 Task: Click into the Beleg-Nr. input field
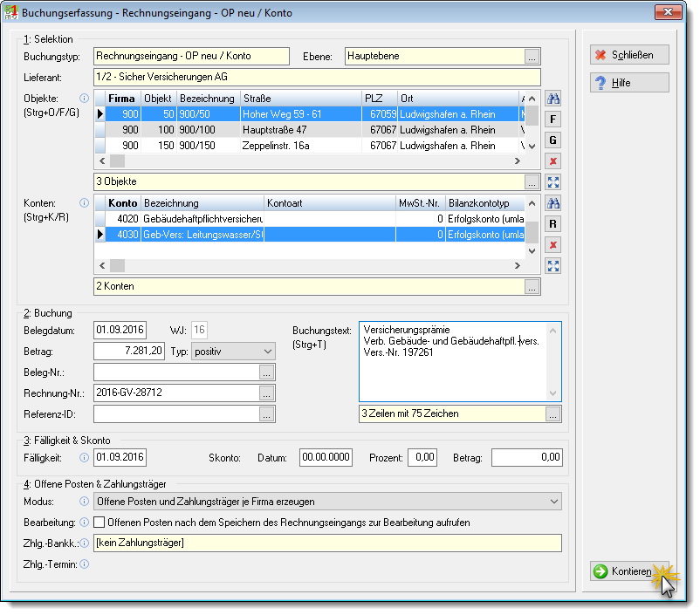coord(176,372)
